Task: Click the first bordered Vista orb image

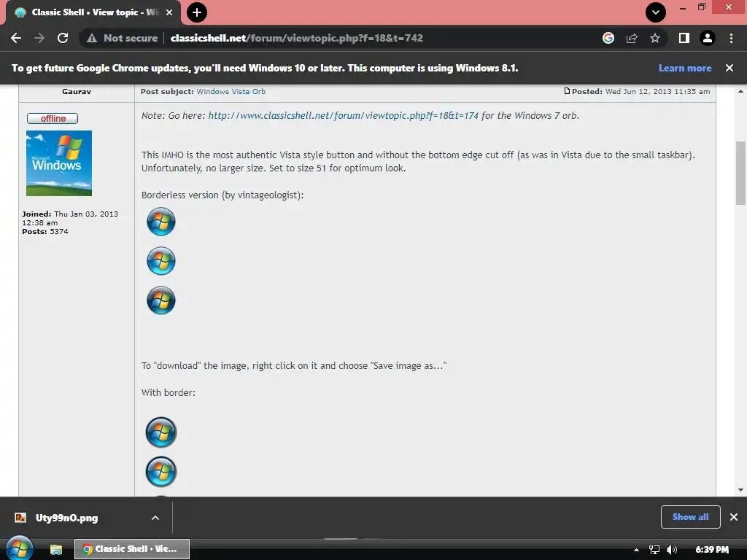Action: coord(161,432)
